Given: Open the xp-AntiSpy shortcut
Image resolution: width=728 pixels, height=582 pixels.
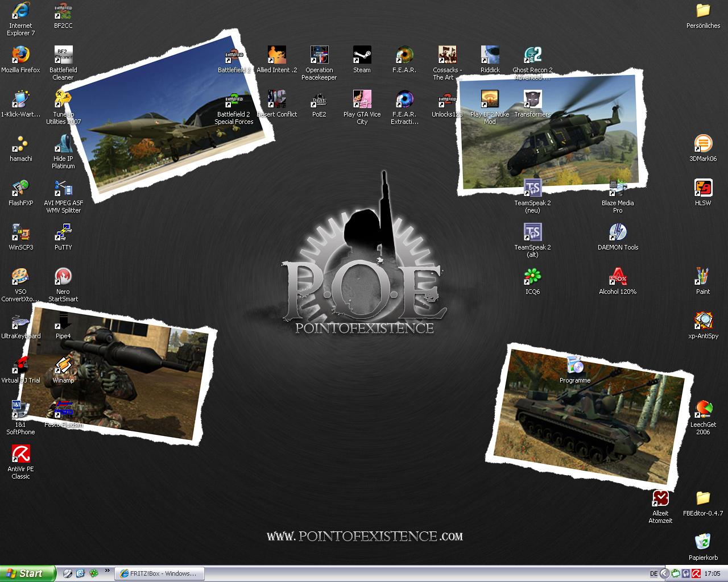Looking at the screenshot, I should (703, 321).
